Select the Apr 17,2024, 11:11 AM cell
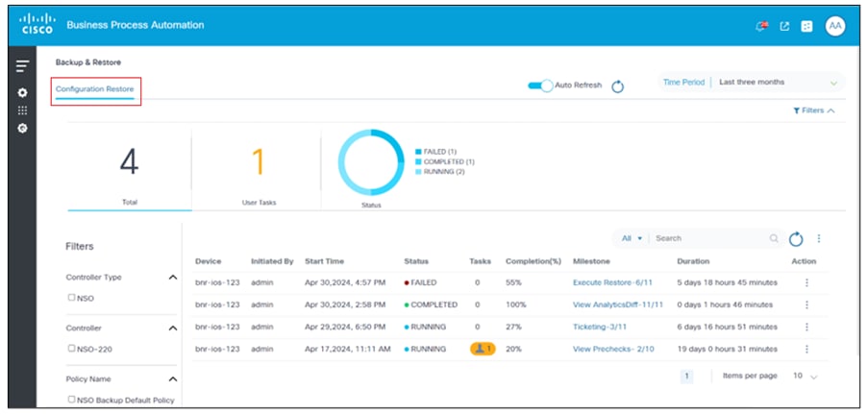Screen dimensions: 868x414 click(348, 349)
